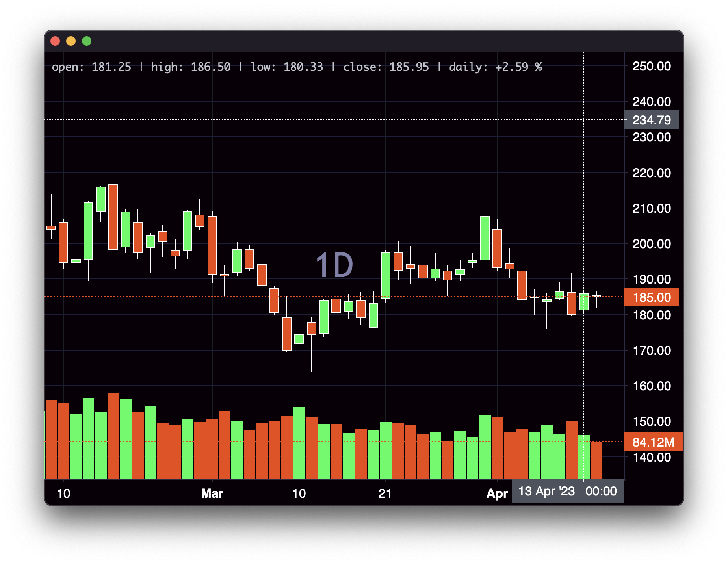This screenshot has height=564, width=728.
Task: Click the 1D timeframe watermark
Action: click(x=334, y=265)
